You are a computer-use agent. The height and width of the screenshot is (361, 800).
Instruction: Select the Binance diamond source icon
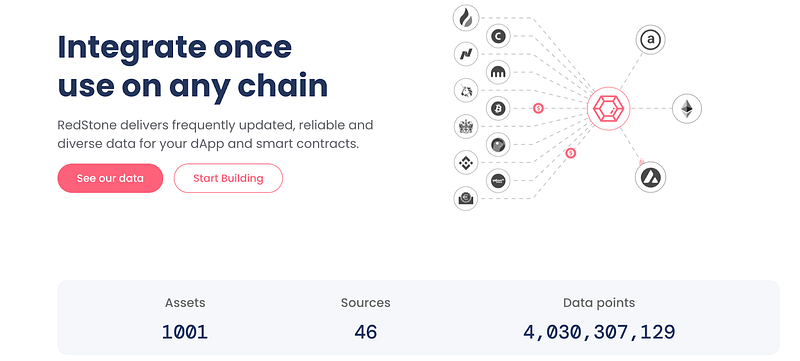click(466, 163)
